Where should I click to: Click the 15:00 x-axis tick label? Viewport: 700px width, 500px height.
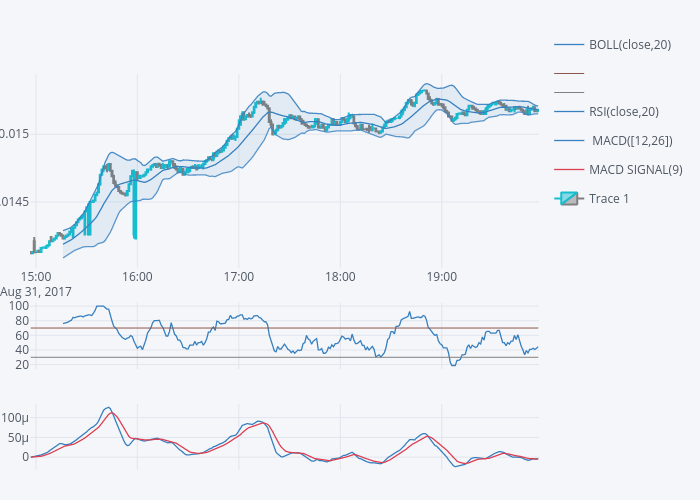pos(36,276)
